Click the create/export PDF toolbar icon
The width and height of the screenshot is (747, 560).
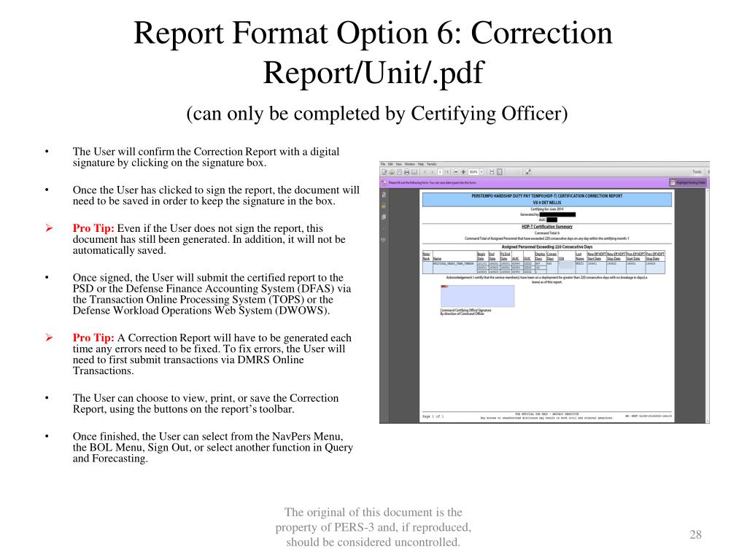click(x=384, y=172)
